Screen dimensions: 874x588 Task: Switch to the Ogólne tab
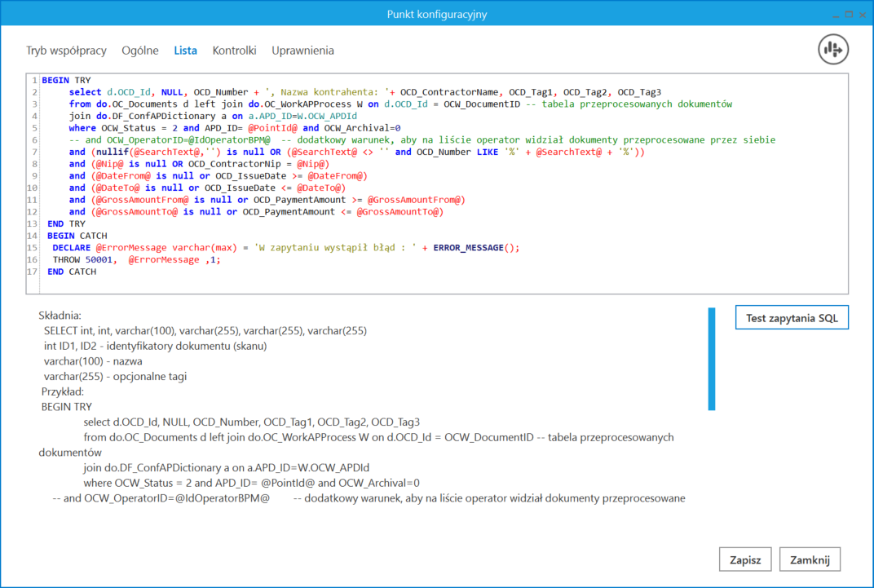[x=140, y=51]
